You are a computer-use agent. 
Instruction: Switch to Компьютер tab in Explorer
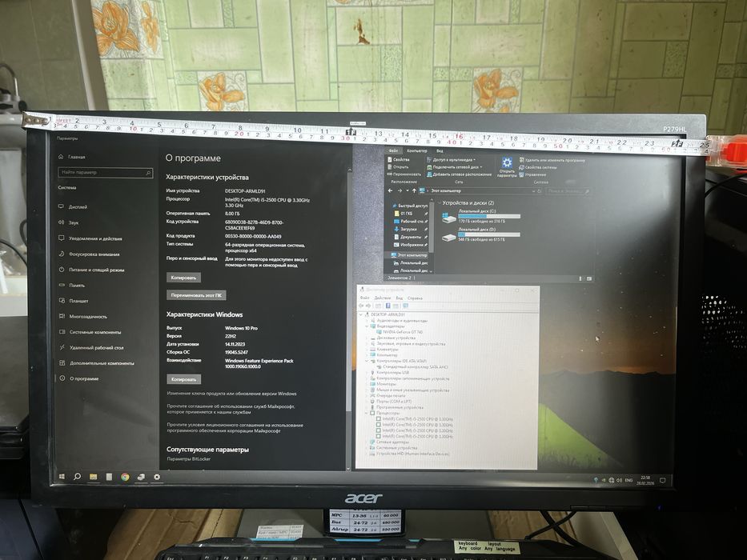click(x=417, y=150)
